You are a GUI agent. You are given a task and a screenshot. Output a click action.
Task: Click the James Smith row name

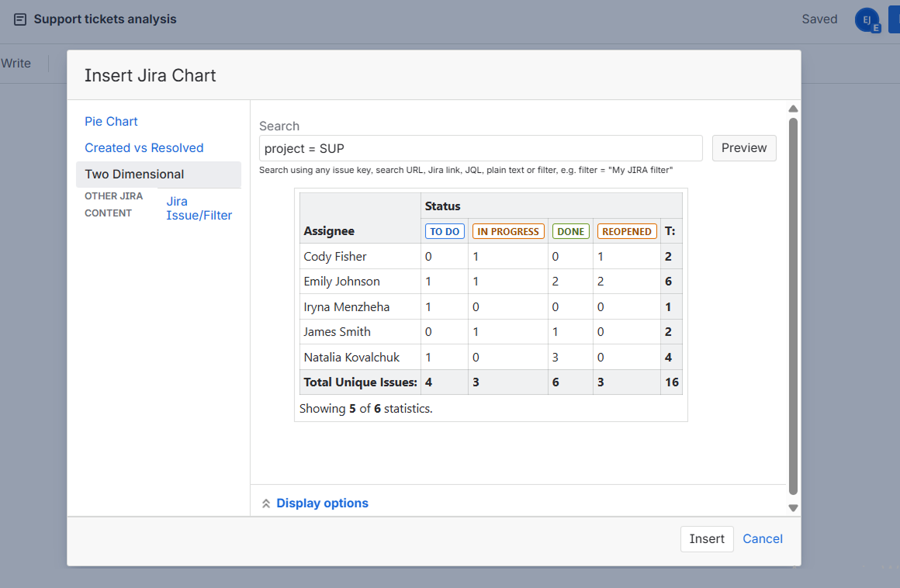click(x=337, y=332)
